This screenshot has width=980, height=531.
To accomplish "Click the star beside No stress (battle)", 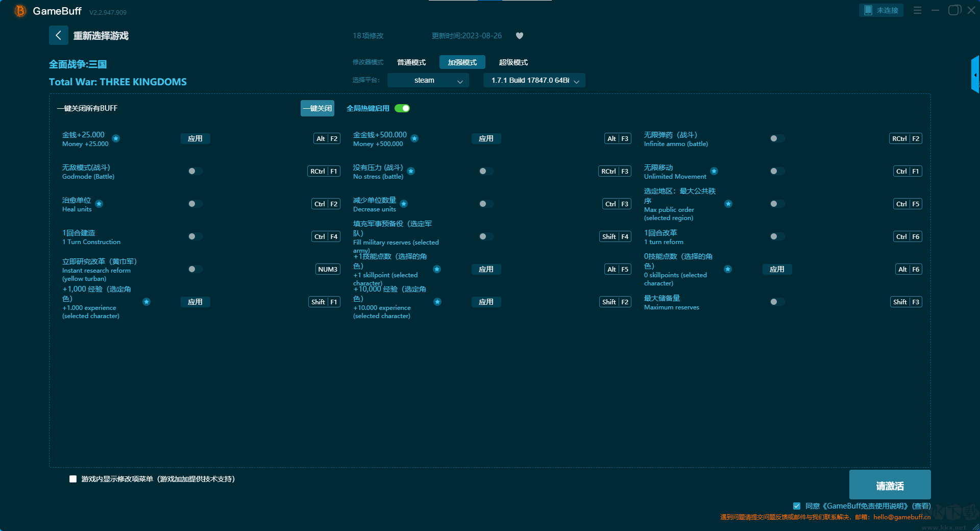I will click(x=411, y=171).
